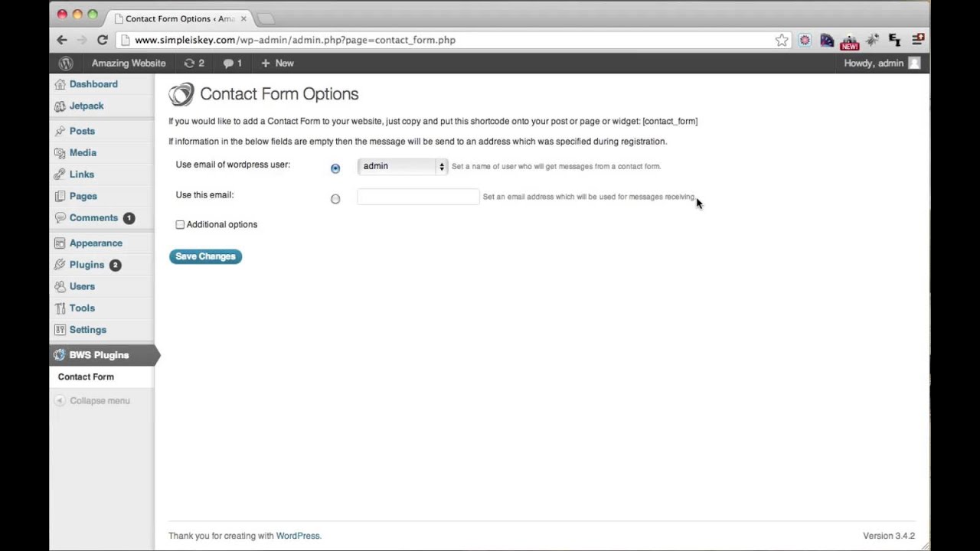Open the comments bubble icon showing 1
This screenshot has width=980, height=551.
tap(233, 64)
